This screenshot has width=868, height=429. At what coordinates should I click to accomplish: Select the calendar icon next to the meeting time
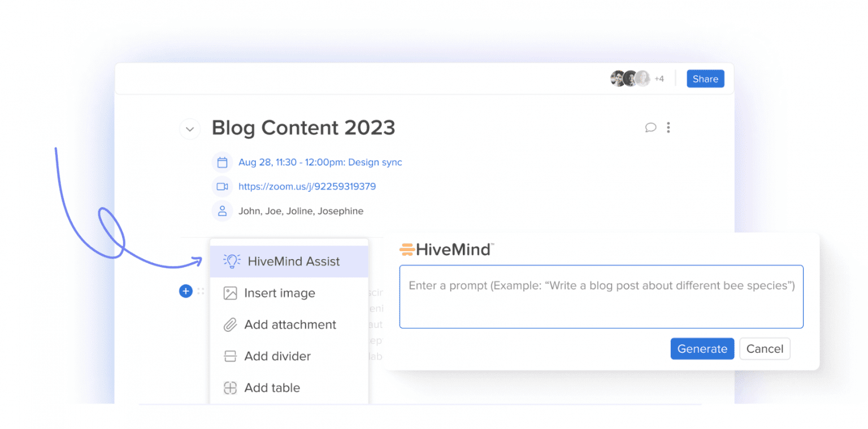coord(223,162)
